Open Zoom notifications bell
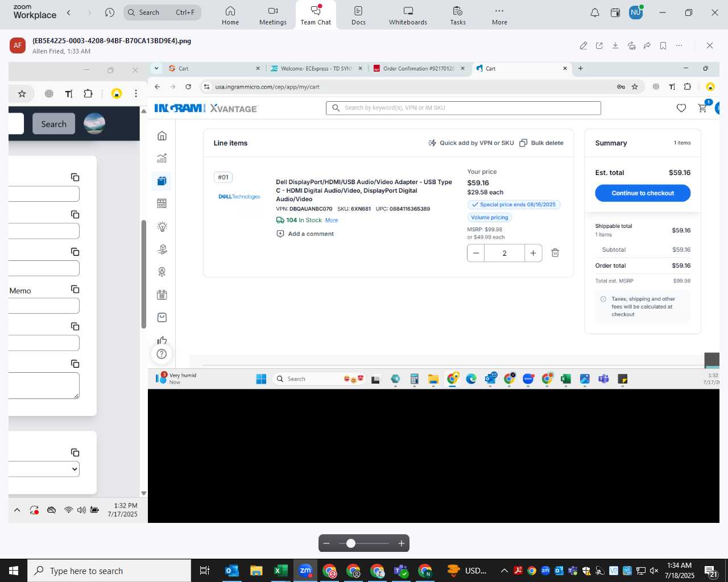This screenshot has height=582, width=728. [595, 13]
